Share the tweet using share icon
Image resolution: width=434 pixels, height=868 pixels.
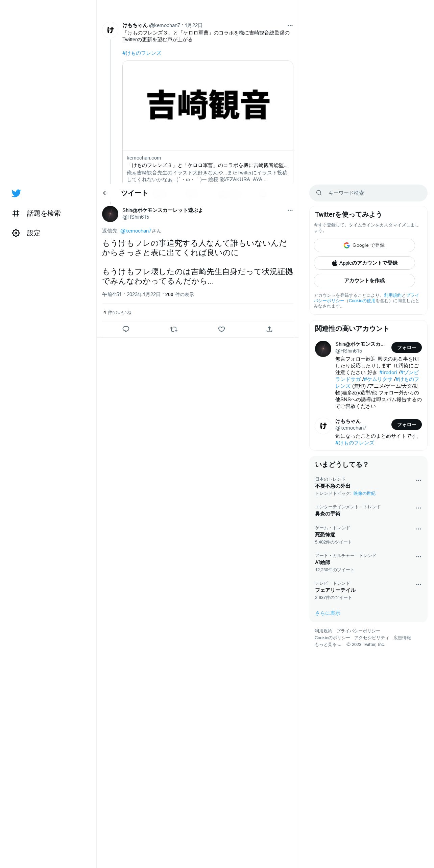click(269, 329)
